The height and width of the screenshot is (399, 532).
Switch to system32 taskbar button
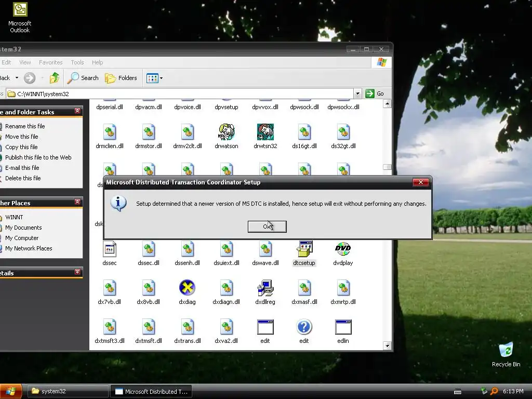(68, 392)
